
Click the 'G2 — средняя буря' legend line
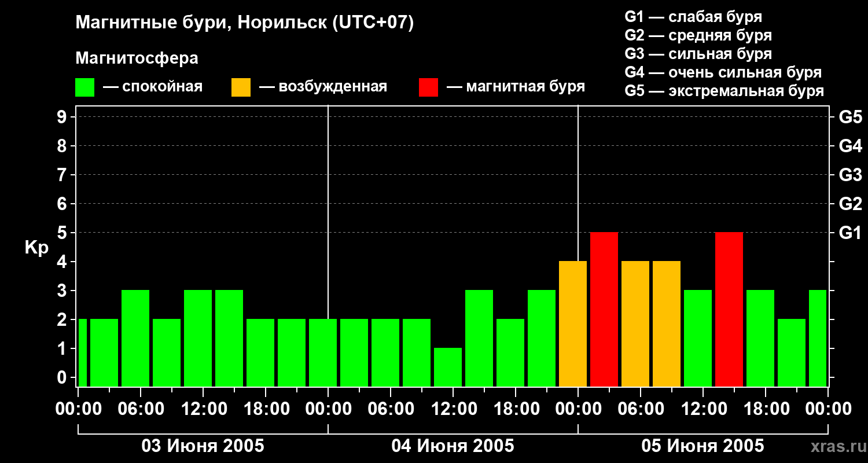(698, 35)
